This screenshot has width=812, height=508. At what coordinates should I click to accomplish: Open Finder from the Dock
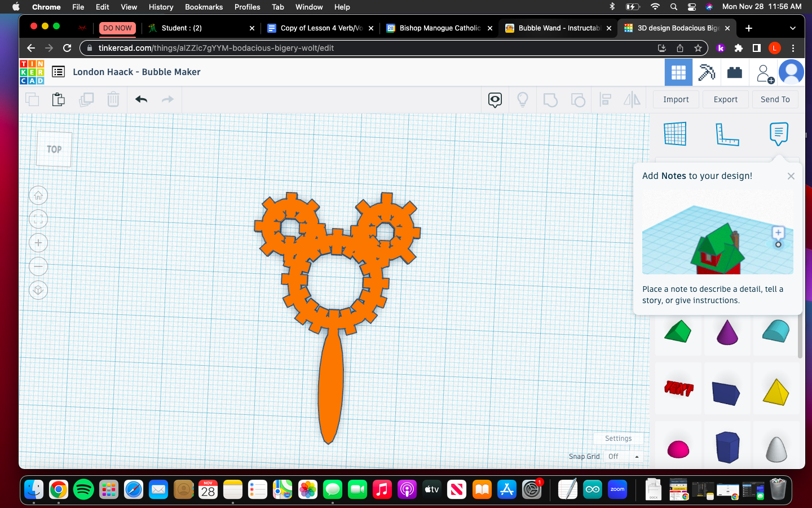pos(34,489)
